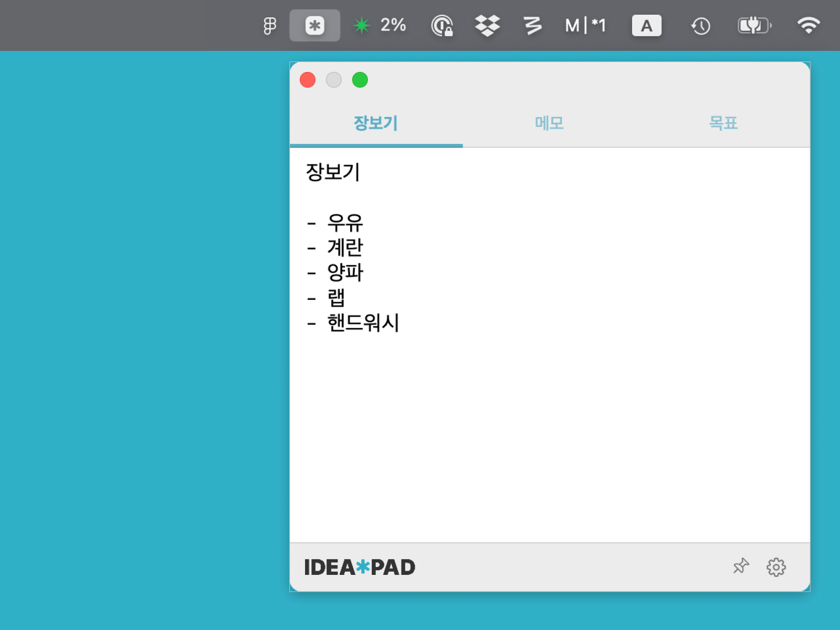840x630 pixels.
Task: Open the settings gear in IDEA*PAD
Action: 776,567
